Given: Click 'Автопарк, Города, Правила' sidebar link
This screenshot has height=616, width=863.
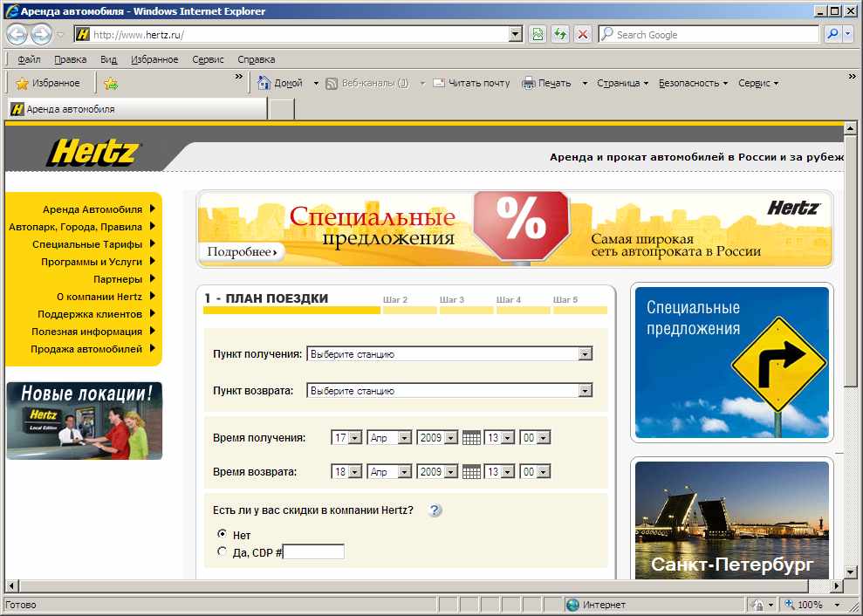Looking at the screenshot, I should [x=75, y=227].
